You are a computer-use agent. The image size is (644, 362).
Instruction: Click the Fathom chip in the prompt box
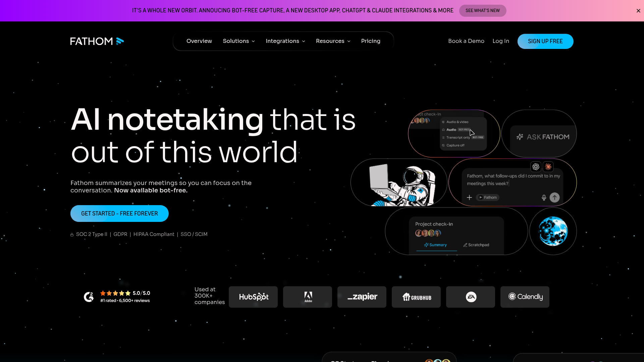[x=487, y=197]
